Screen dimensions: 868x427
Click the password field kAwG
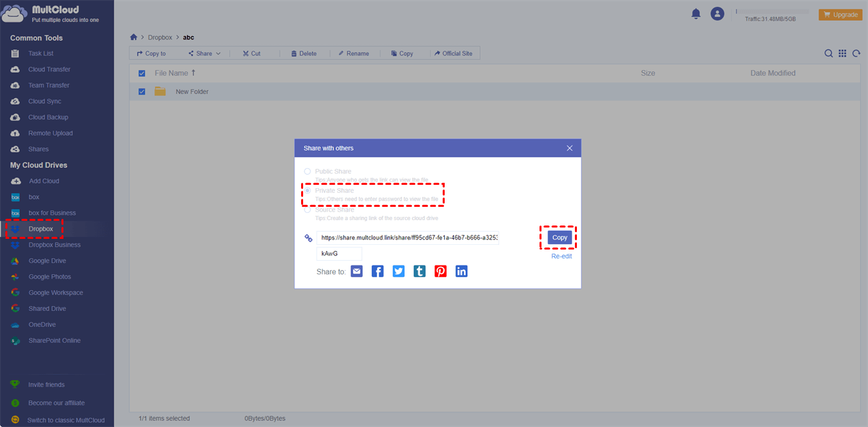339,254
